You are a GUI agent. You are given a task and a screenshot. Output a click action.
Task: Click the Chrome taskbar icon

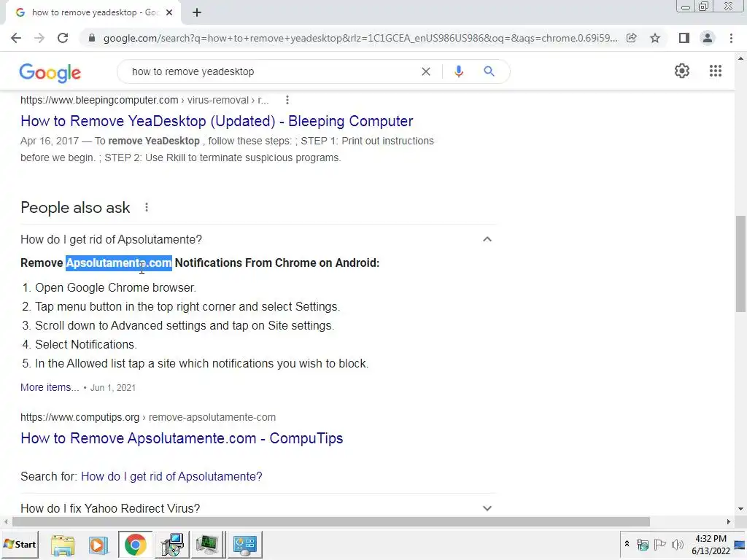[x=135, y=544]
